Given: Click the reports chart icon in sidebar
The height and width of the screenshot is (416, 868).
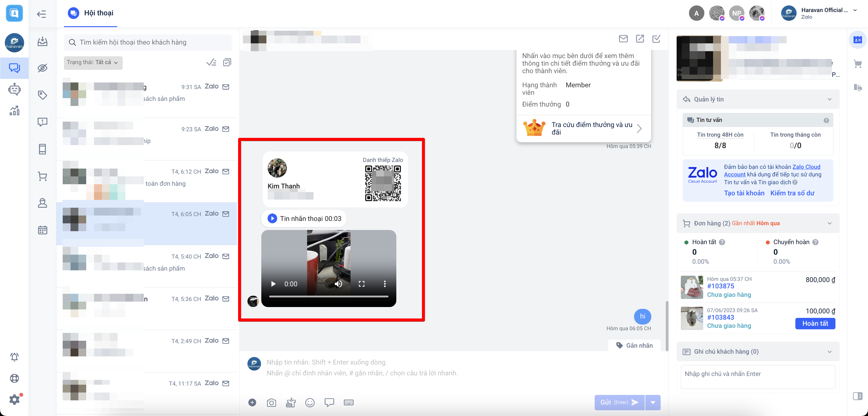Looking at the screenshot, I should (x=14, y=110).
